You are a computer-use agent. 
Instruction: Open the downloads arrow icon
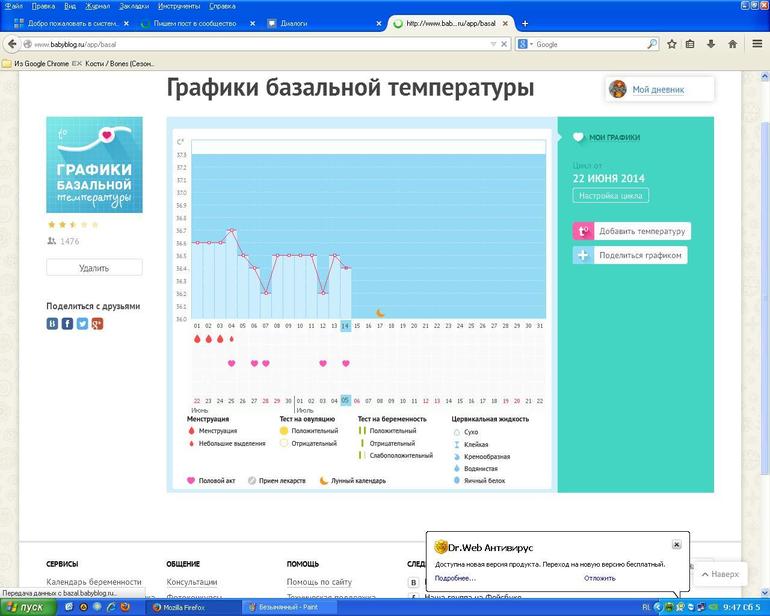pyautogui.click(x=711, y=44)
